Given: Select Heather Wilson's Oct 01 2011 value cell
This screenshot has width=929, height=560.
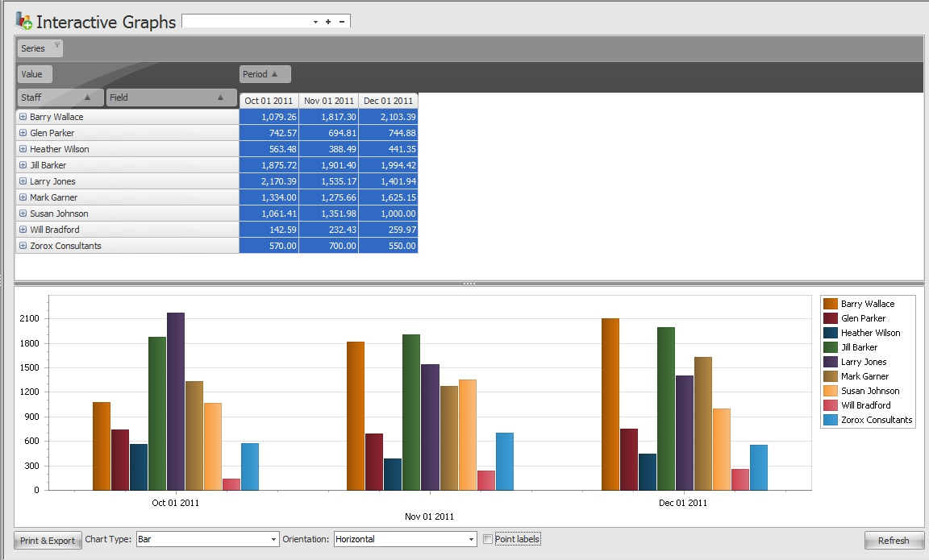Looking at the screenshot, I should 268,148.
